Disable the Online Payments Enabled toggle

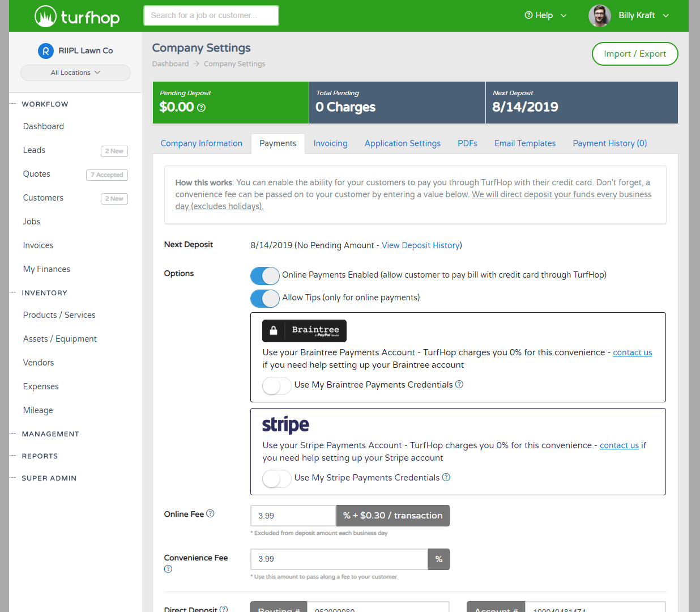click(x=264, y=276)
